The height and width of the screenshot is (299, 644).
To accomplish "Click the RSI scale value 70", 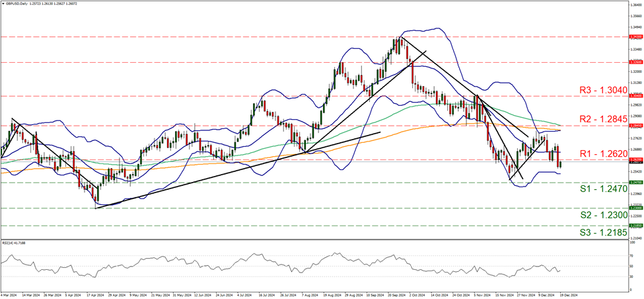I will click(633, 256).
